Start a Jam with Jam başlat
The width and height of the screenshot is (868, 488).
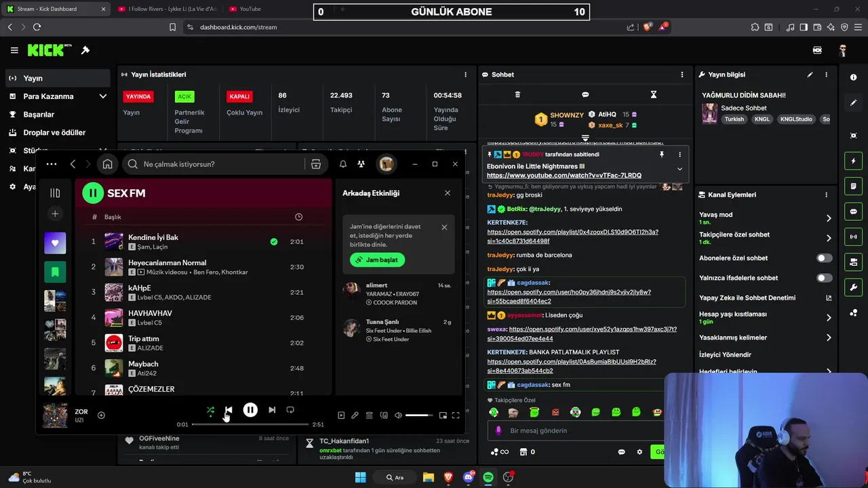(377, 260)
